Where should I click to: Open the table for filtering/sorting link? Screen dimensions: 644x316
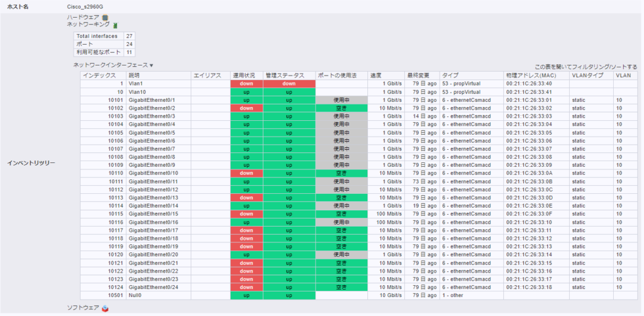(586, 67)
